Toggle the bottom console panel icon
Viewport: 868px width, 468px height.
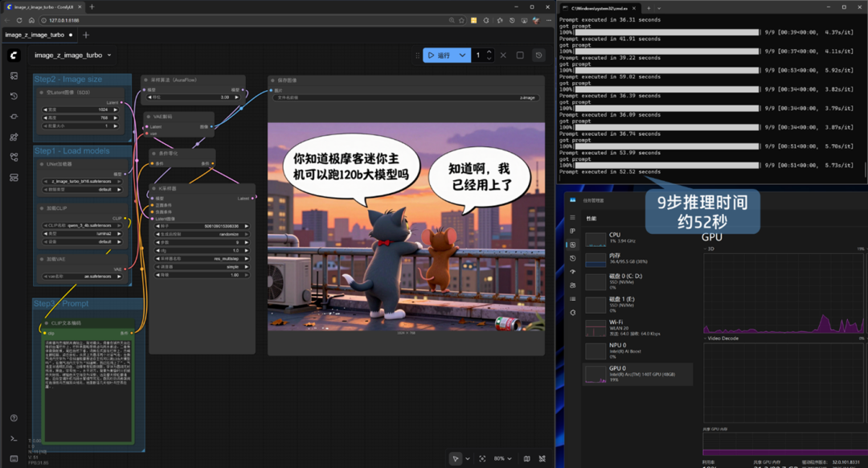(14, 438)
